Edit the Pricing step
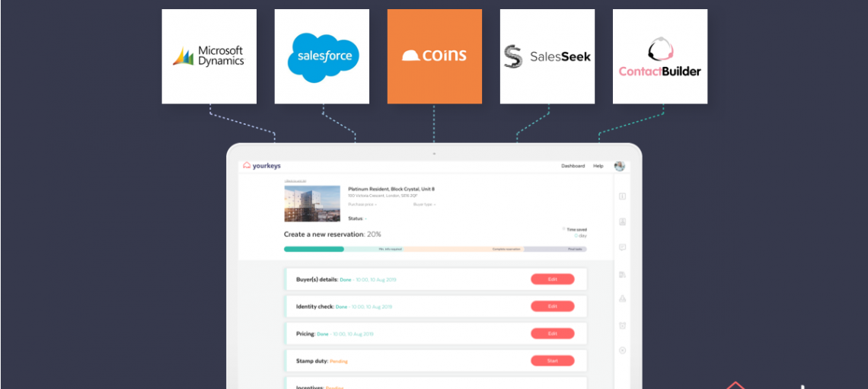Screen dimensions: 868x389 pyautogui.click(x=553, y=333)
